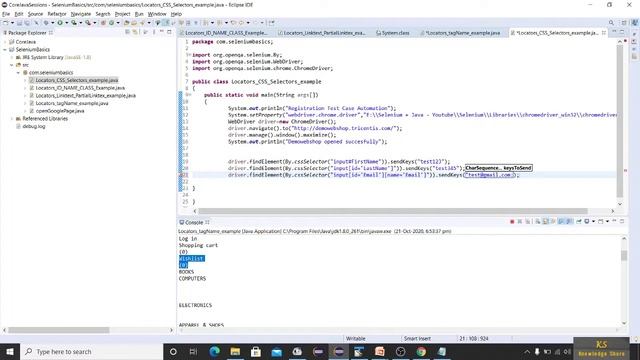Maximize the Package Explorer view
Screen dimensions: 640x360
[169, 32]
